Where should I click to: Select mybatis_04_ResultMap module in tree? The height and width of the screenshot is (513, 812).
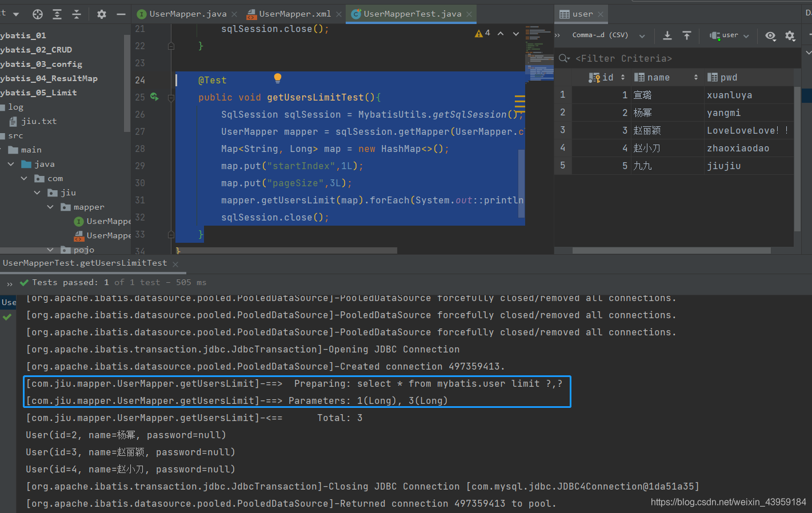point(49,78)
